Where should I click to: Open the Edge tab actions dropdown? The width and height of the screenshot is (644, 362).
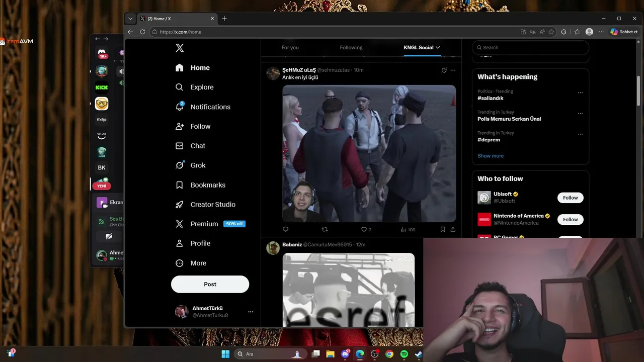pyautogui.click(x=130, y=19)
